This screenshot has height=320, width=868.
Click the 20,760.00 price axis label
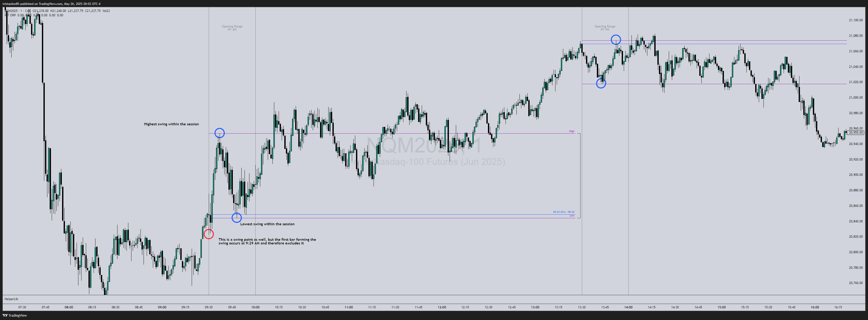point(856,283)
